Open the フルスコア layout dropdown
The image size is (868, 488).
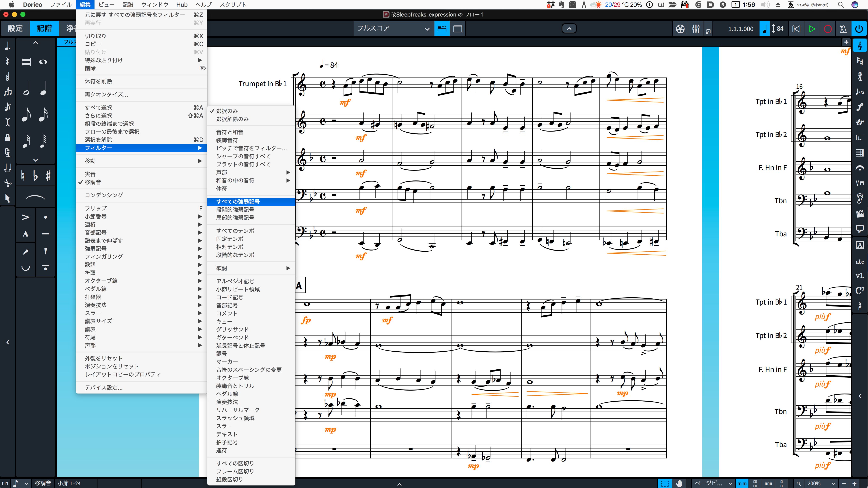(393, 29)
